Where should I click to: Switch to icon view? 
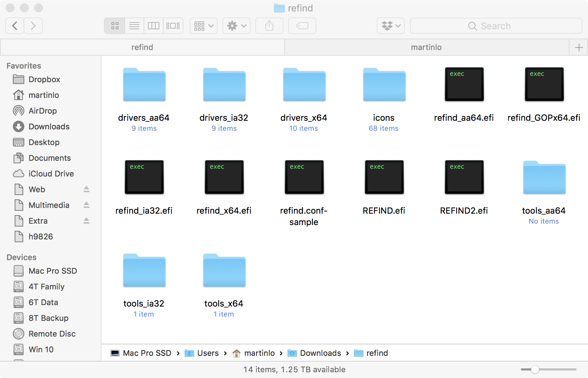[x=115, y=26]
